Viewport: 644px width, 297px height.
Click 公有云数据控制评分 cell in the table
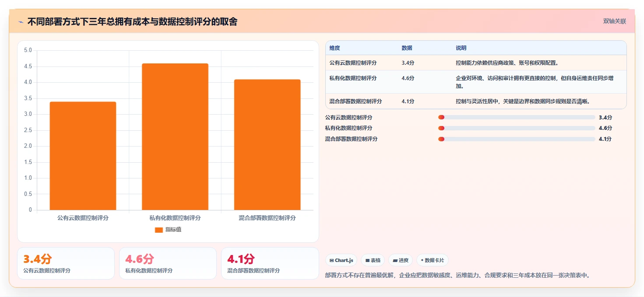click(353, 63)
